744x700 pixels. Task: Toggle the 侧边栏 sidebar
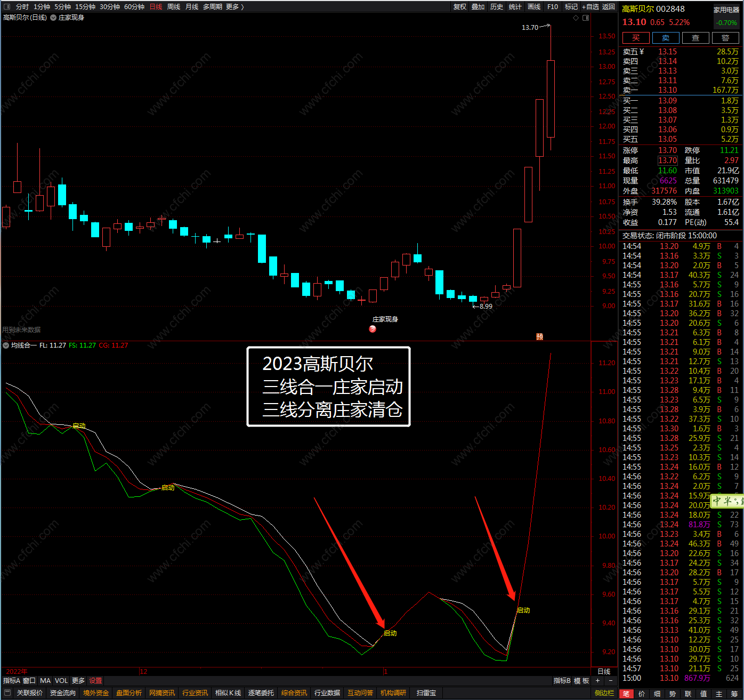(x=604, y=693)
